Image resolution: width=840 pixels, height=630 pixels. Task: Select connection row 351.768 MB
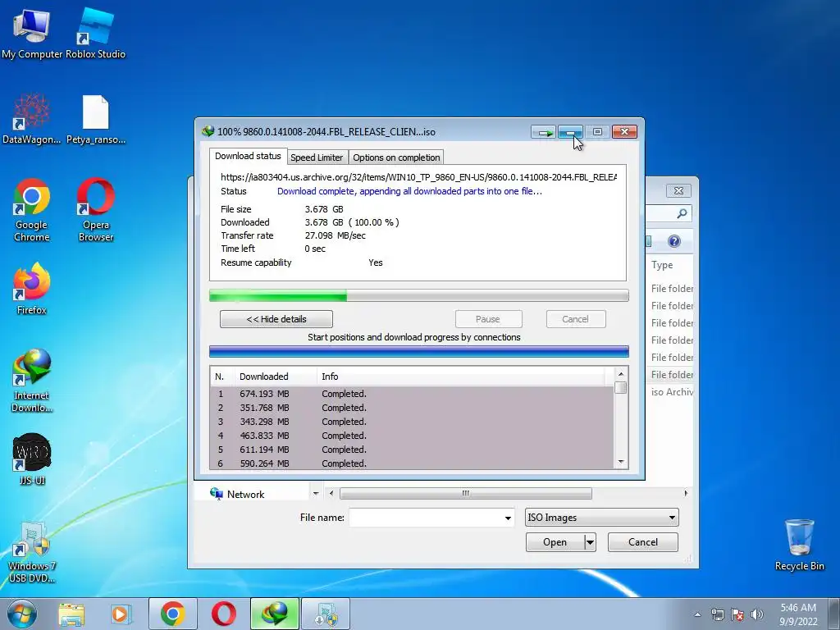point(412,408)
